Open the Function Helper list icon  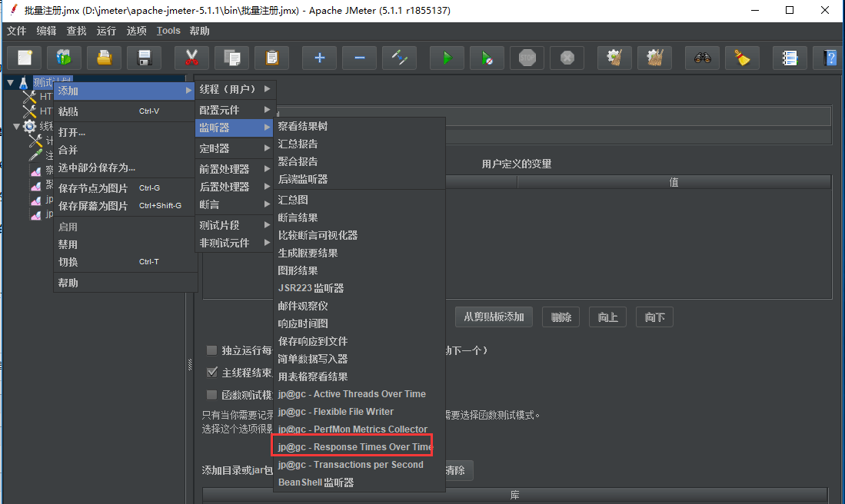[790, 58]
